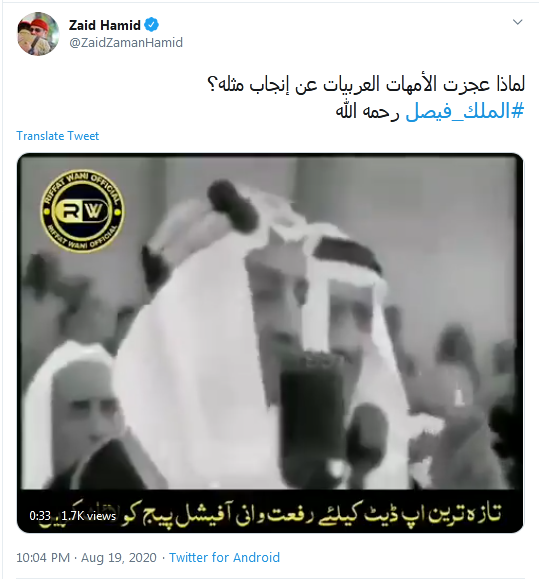Image resolution: width=539 pixels, height=579 pixels.
Task: Open the 10:04 PM Aug 19, 2020 timestamp
Action: click(86, 557)
